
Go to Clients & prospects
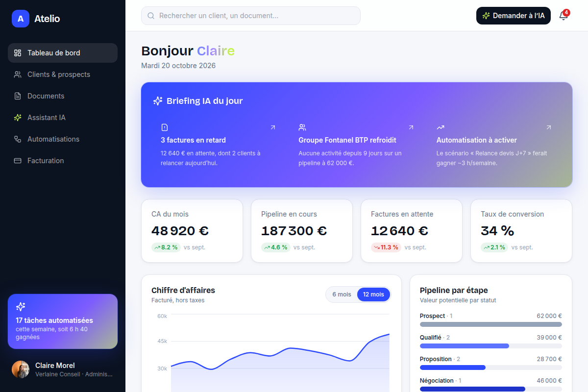[x=63, y=74]
